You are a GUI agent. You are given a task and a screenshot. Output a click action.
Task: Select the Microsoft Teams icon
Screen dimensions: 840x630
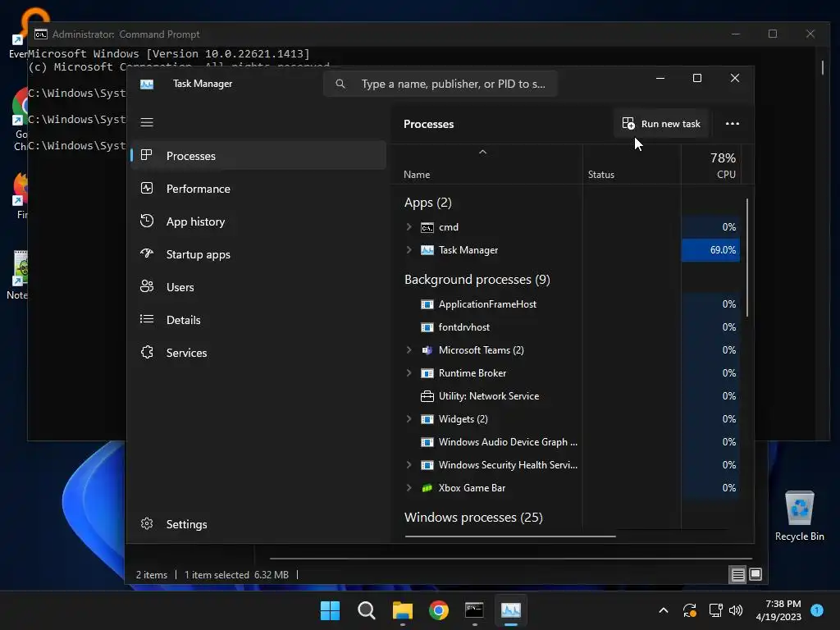pyautogui.click(x=427, y=350)
